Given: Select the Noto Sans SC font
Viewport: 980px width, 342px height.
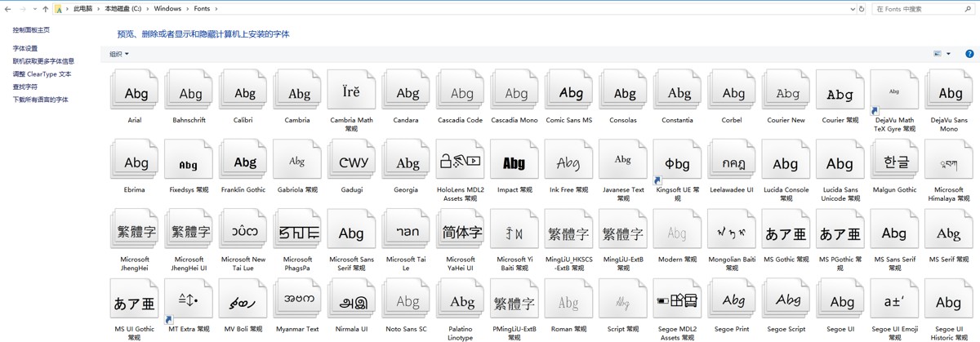Looking at the screenshot, I should coord(406,300).
